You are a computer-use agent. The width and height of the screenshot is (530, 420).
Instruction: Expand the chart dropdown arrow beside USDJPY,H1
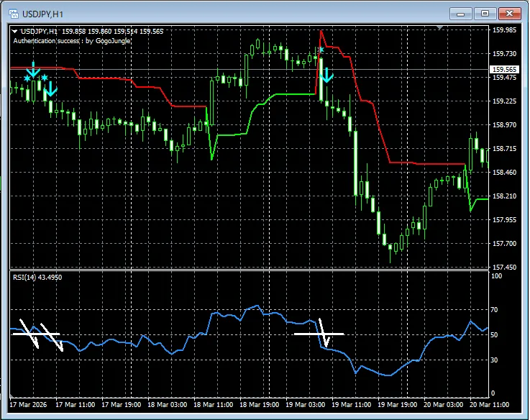coord(15,32)
